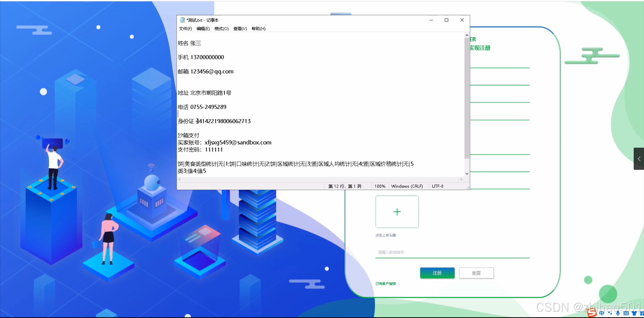Toggle the microphone tray icon
The height and width of the screenshot is (318, 644).
pos(618,313)
